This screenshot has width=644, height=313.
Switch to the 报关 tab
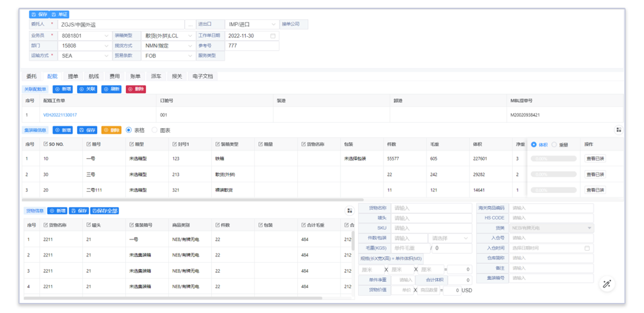coord(177,76)
